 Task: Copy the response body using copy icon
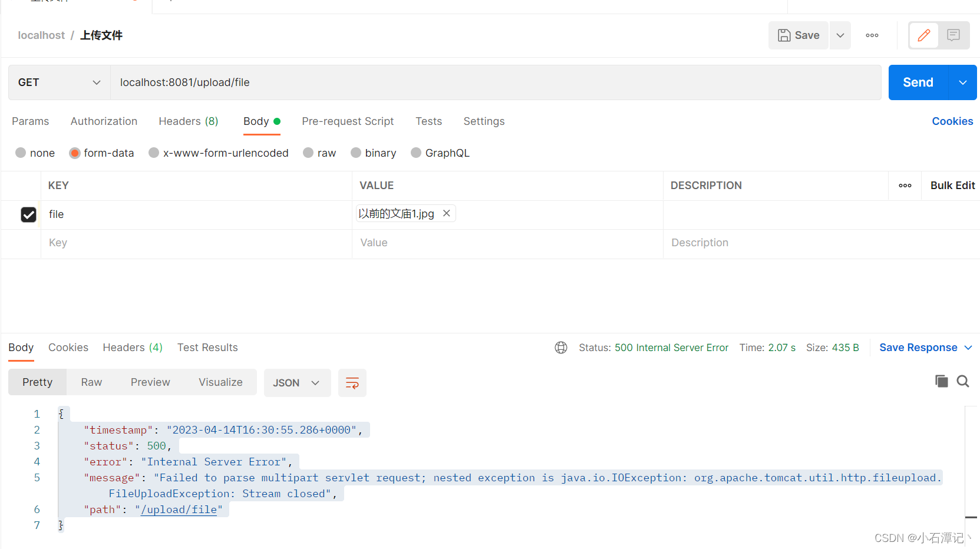click(x=941, y=381)
